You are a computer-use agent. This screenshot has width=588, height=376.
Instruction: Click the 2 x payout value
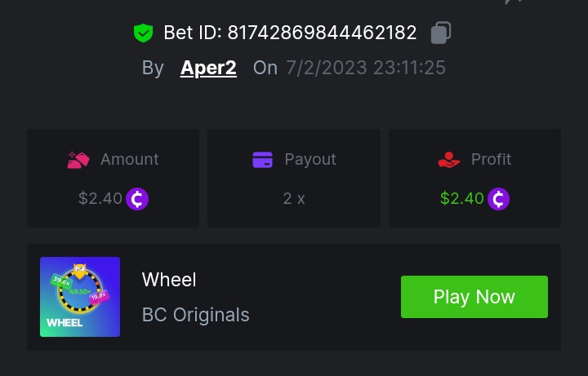coord(294,198)
